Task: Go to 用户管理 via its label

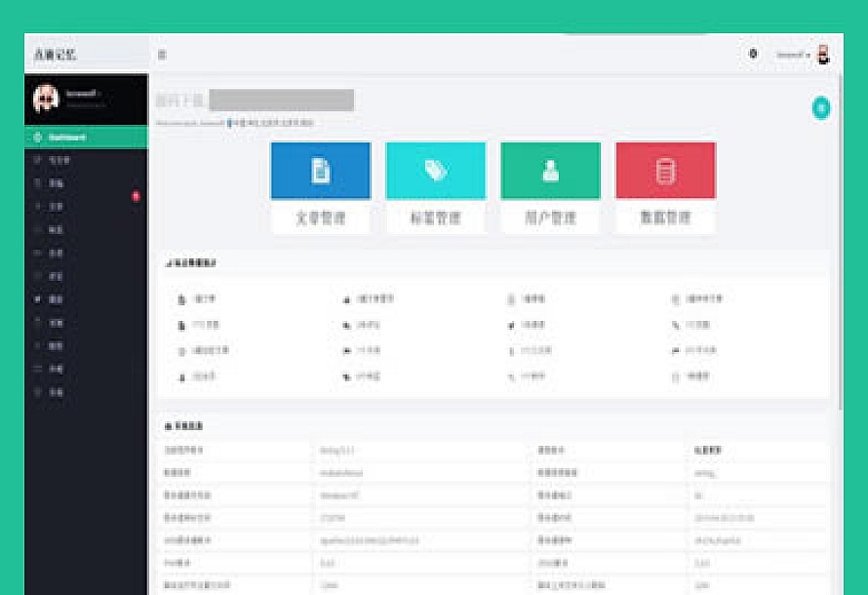Action: [550, 218]
